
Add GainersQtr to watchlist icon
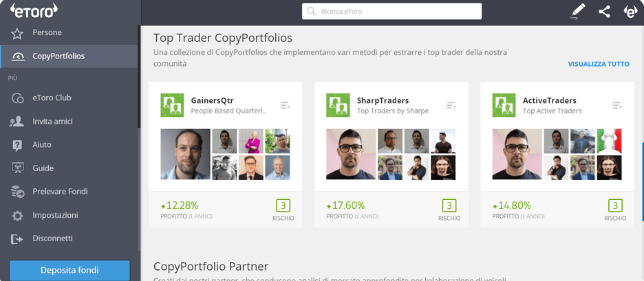285,105
